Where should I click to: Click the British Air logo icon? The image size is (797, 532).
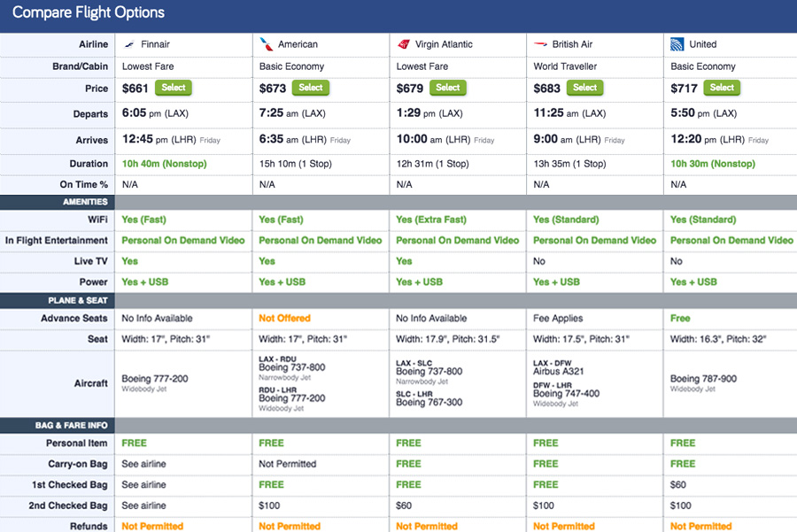click(540, 44)
